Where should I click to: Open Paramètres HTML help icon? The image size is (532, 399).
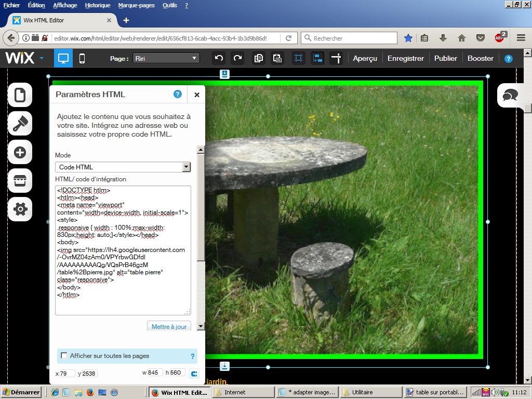tap(178, 94)
